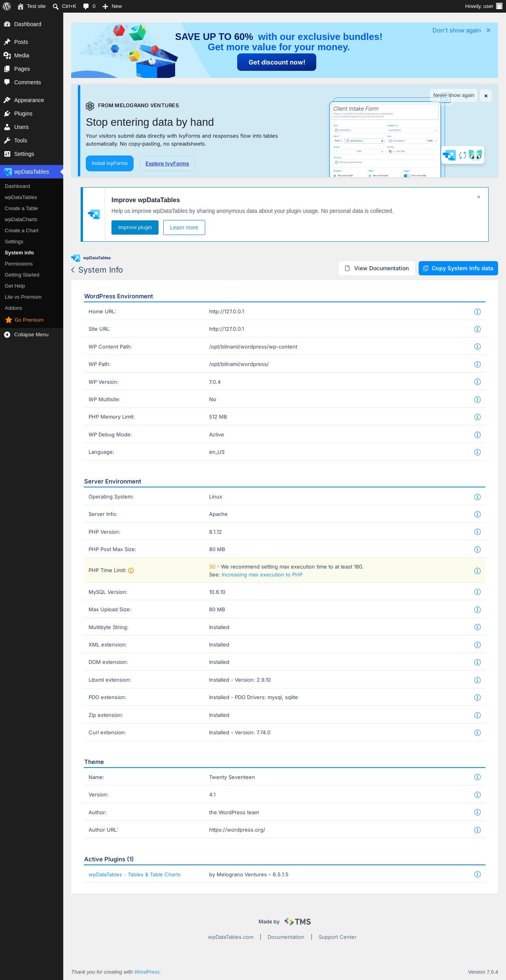Open Increasing max execution to PHP link
Image resolution: width=506 pixels, height=980 pixels.
click(x=262, y=575)
